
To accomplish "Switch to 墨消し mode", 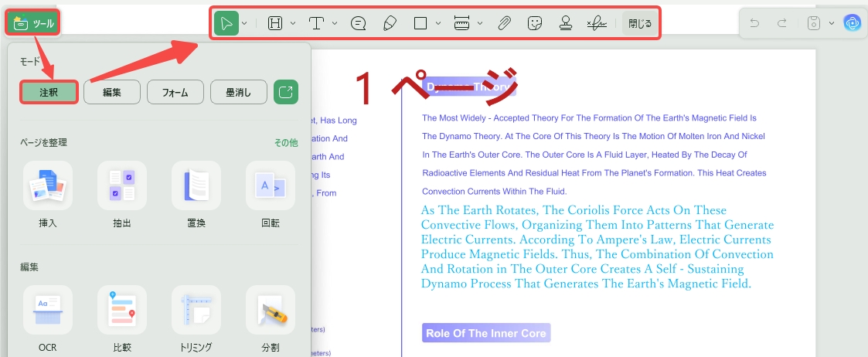I will click(x=239, y=92).
